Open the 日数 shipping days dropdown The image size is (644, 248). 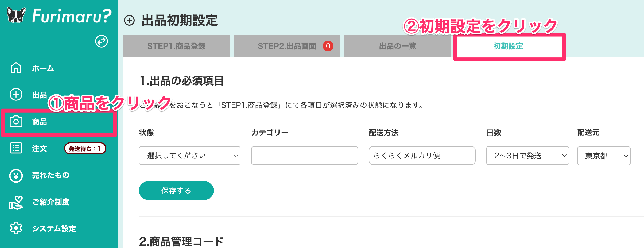pyautogui.click(x=528, y=156)
